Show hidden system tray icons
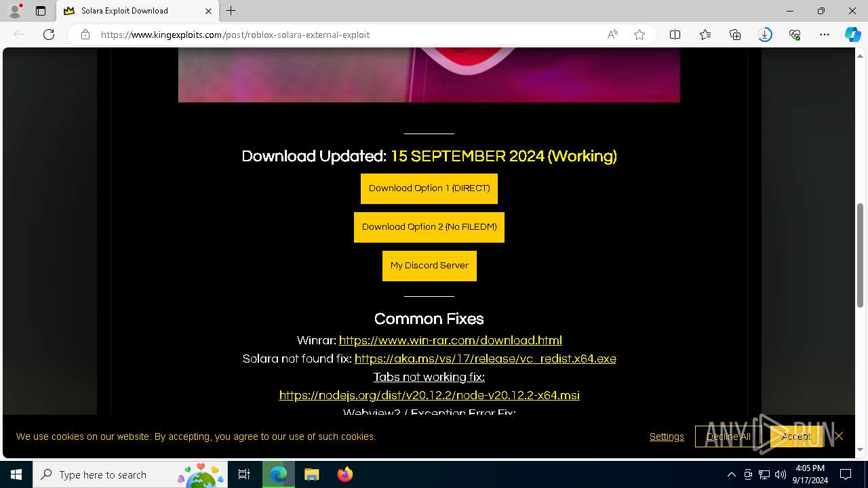Image resolution: width=868 pixels, height=488 pixels. [x=731, y=474]
